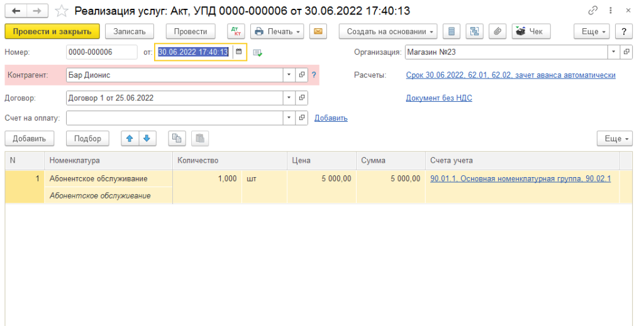Select quantity cell 1,000
The height and width of the screenshot is (326, 644).
(207, 179)
